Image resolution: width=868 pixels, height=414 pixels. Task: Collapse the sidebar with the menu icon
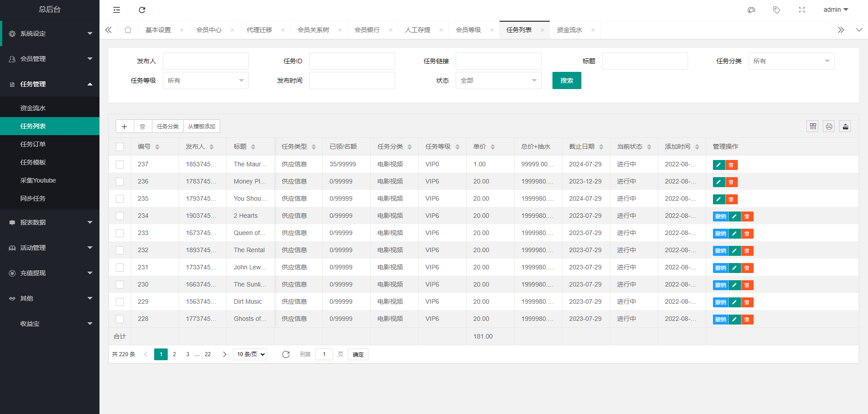(117, 10)
